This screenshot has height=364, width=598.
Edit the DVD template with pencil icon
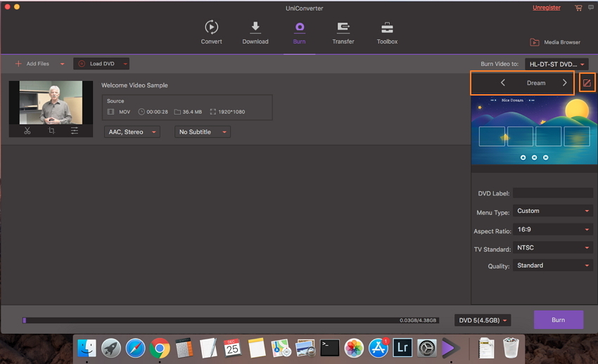587,83
